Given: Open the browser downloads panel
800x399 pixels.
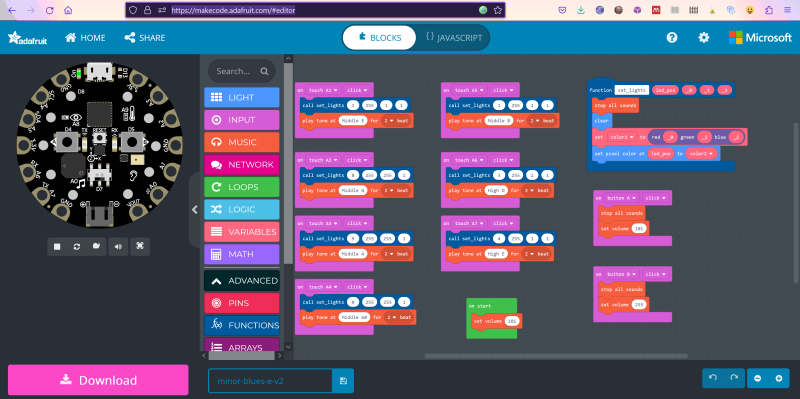Looking at the screenshot, I should pyautogui.click(x=581, y=10).
